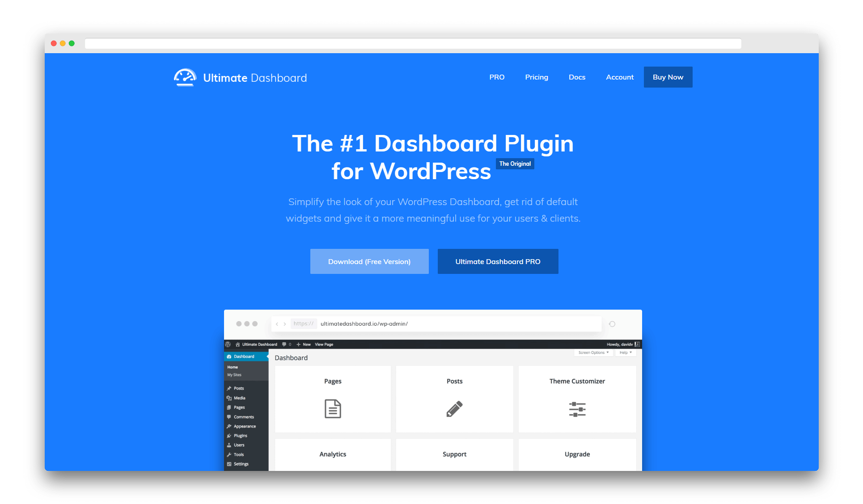The height and width of the screenshot is (504, 863).
Task: Click the plus New item in admin bar
Action: (303, 344)
